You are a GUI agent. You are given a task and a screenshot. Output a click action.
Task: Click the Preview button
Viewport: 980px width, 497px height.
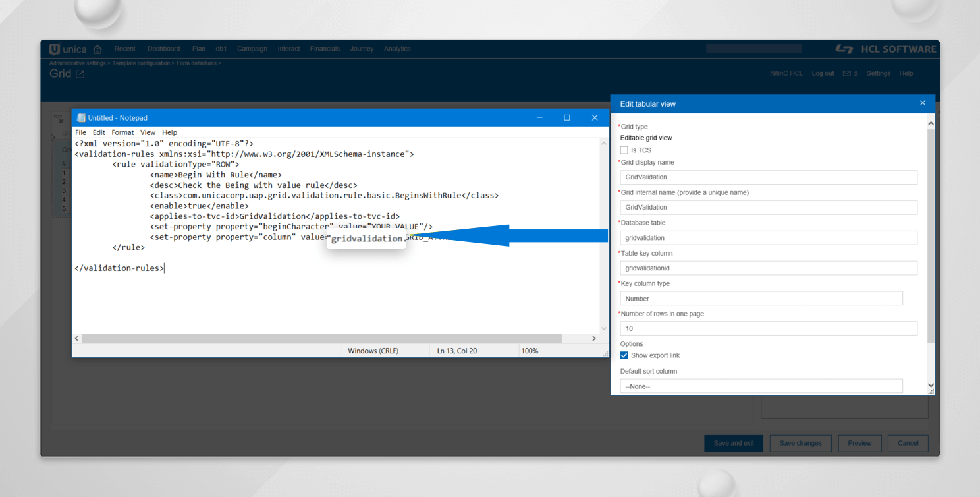tap(859, 443)
